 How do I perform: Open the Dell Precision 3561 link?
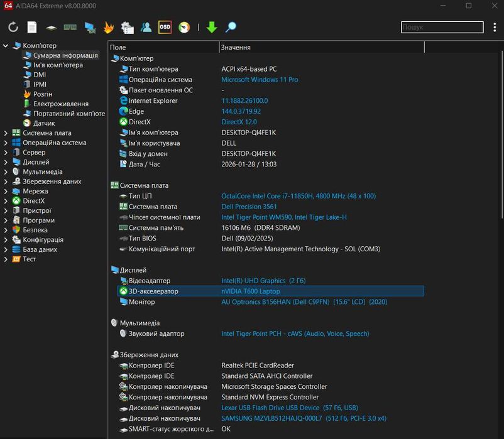pyautogui.click(x=249, y=207)
